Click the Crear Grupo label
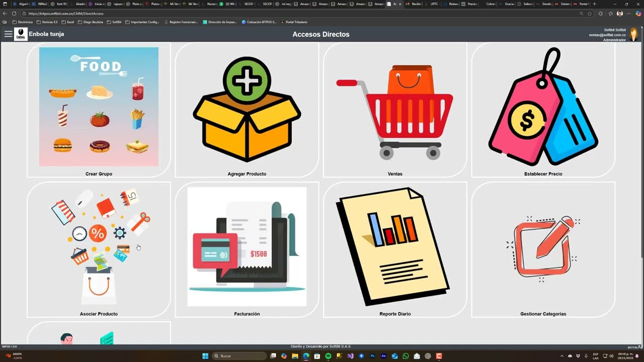This screenshot has width=644, height=362. (x=99, y=174)
